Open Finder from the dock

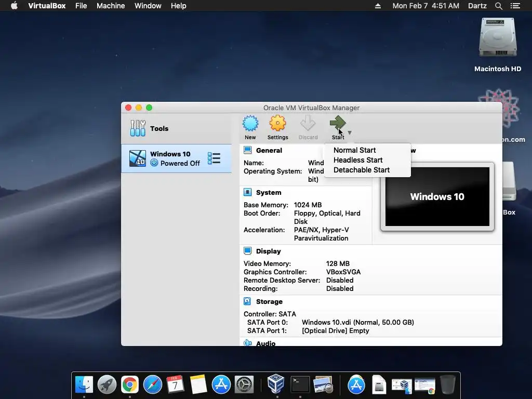point(84,384)
